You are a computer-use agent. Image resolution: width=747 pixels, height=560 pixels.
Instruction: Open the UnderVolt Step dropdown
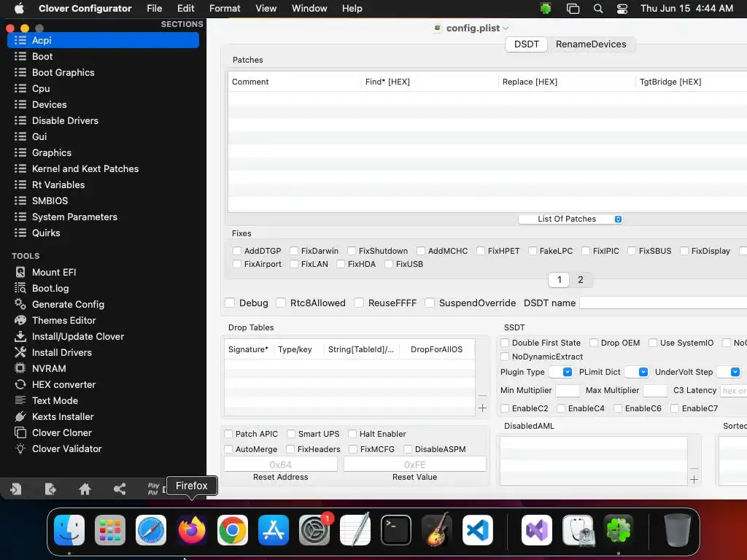pos(729,372)
